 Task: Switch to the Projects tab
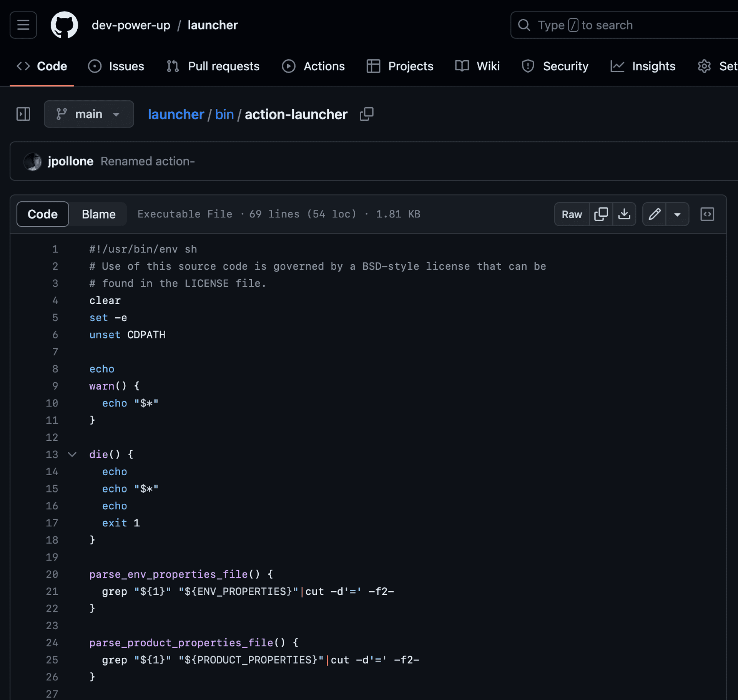pyautogui.click(x=400, y=66)
